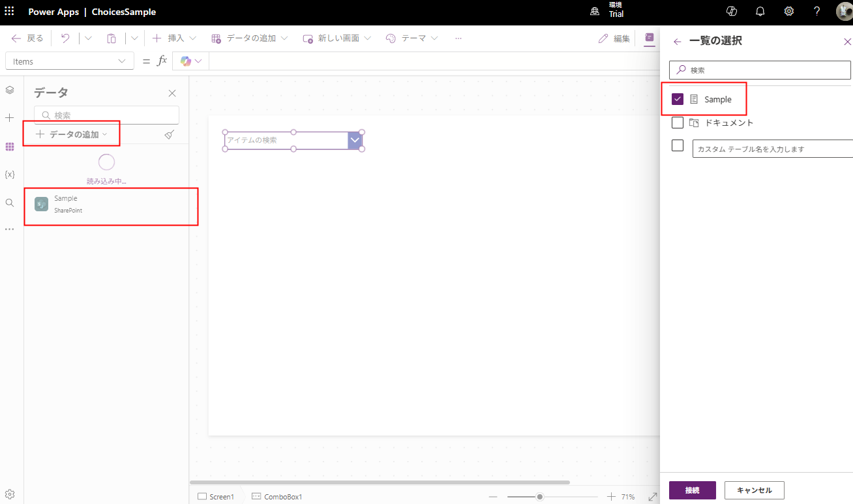853x504 pixels.
Task: Switch to the Screen1 tab
Action: (216, 496)
